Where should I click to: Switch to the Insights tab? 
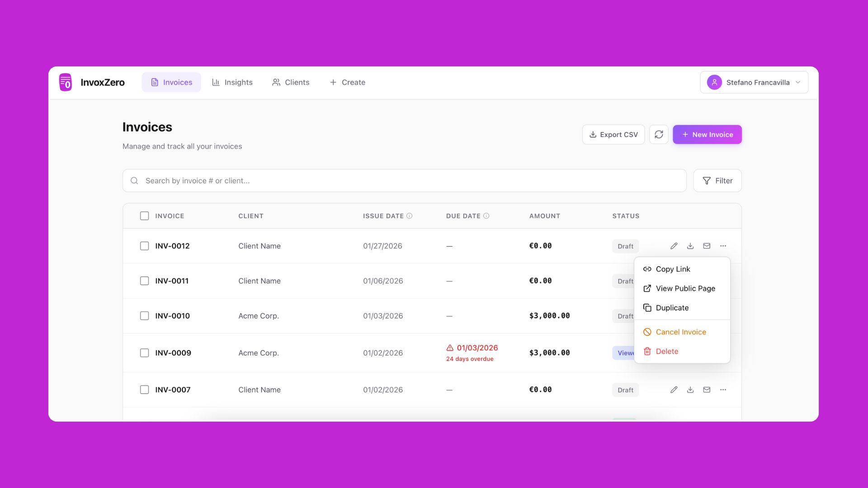click(x=232, y=82)
